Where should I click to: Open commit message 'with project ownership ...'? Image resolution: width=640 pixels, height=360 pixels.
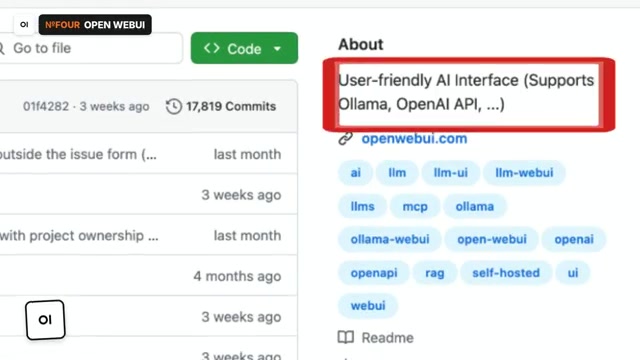[79, 236]
